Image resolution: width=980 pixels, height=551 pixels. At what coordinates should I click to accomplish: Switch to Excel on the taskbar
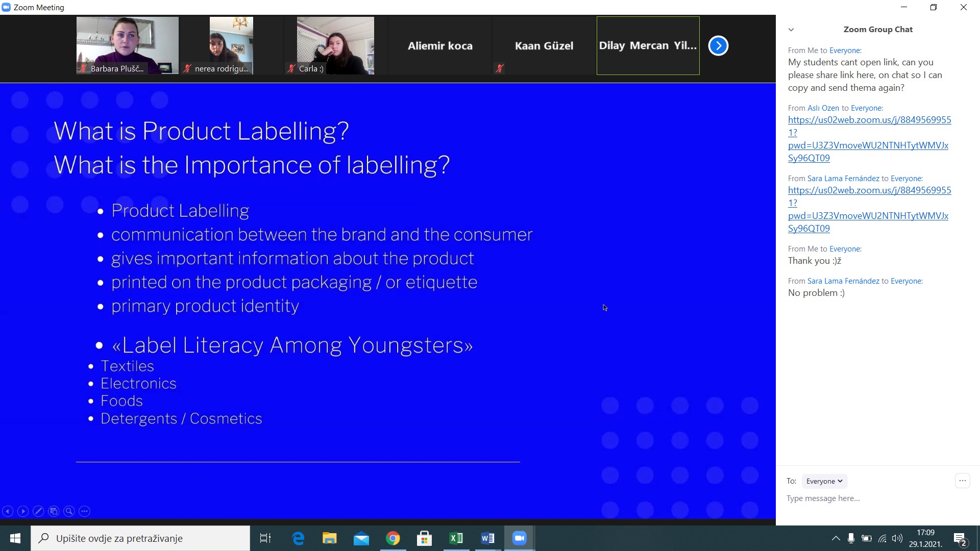[x=456, y=538]
